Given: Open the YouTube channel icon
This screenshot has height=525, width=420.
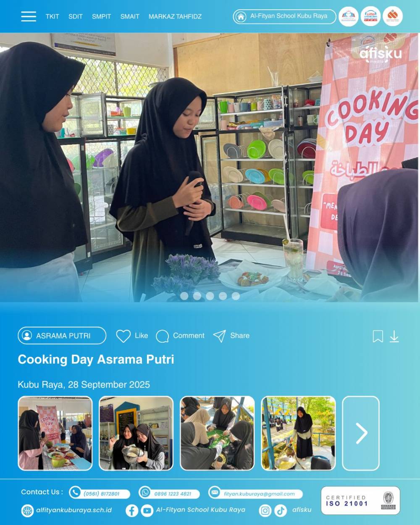Looking at the screenshot, I should [x=147, y=511].
